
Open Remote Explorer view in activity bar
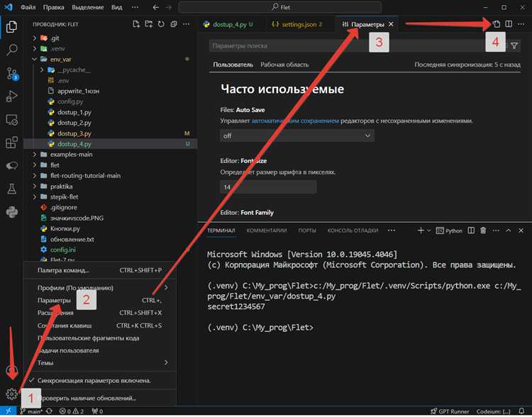pyautogui.click(x=11, y=120)
